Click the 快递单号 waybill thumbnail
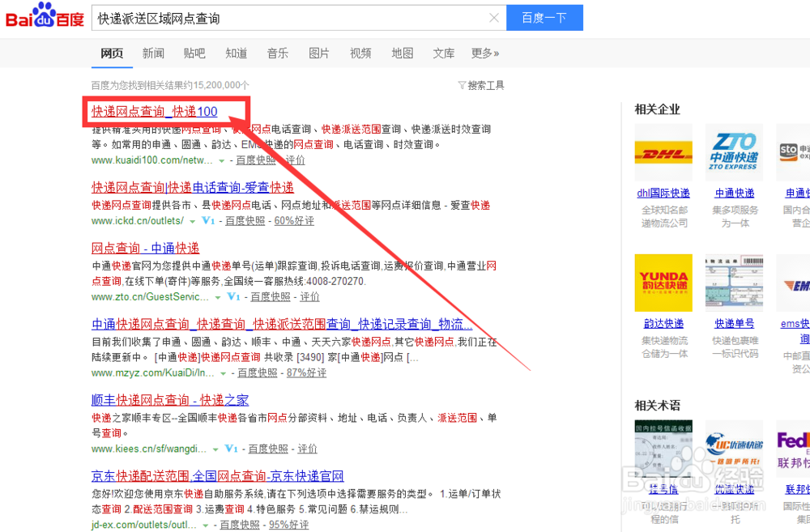Screen dimensions: 810x532 pos(734,283)
